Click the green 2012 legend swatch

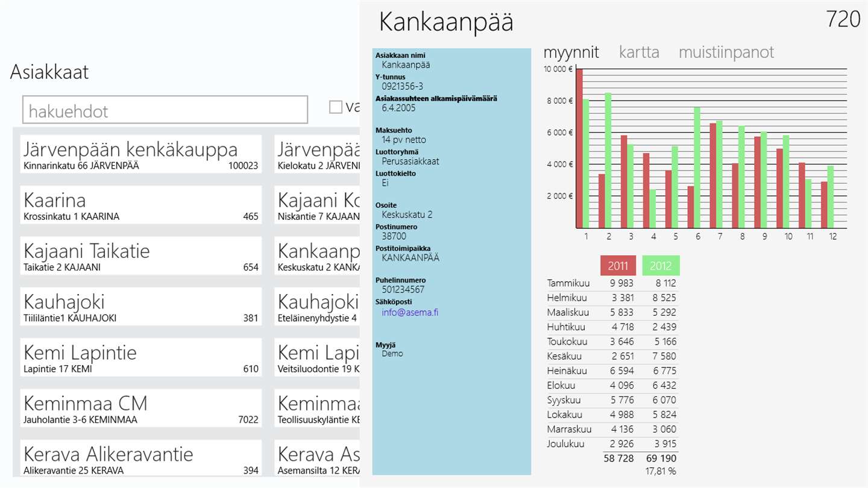pyautogui.click(x=661, y=266)
